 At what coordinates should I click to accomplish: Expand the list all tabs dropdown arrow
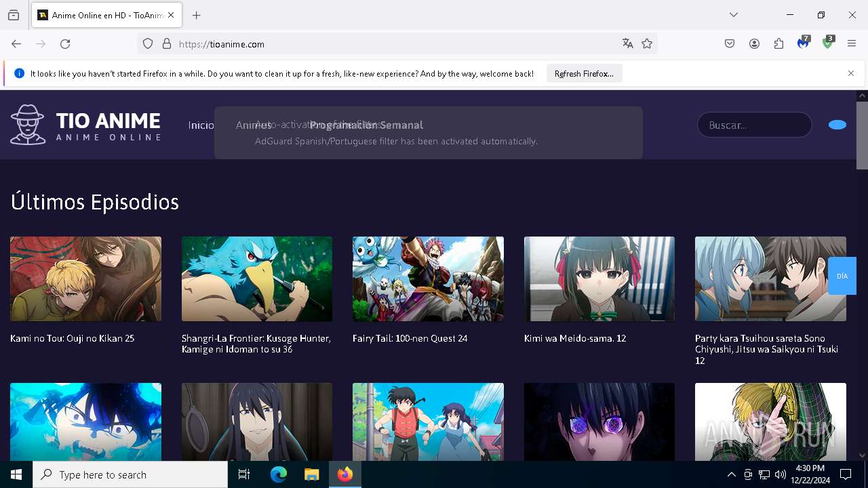(x=734, y=15)
